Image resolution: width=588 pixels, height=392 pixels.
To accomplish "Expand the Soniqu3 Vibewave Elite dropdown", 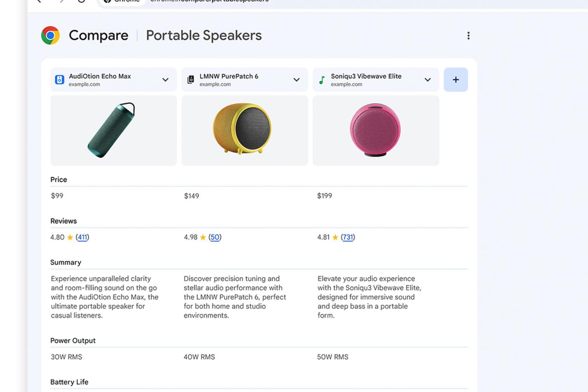I will tap(427, 80).
